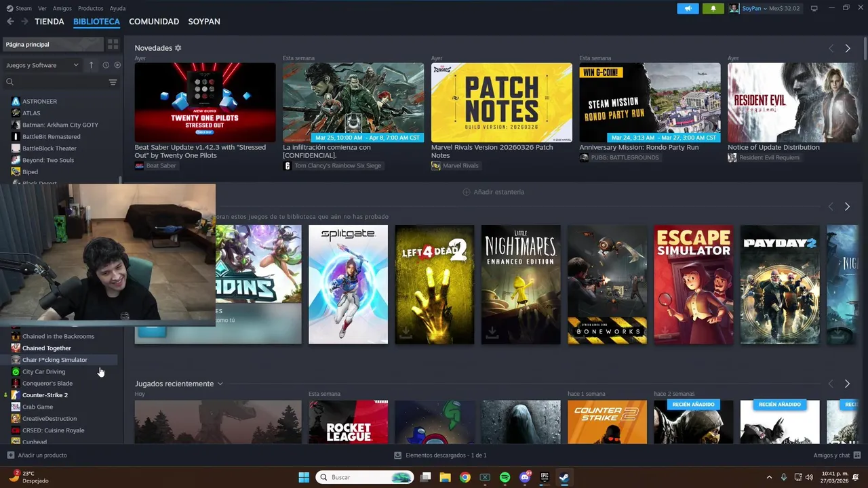
Task: Open advanced filter options icon
Action: [x=113, y=82]
